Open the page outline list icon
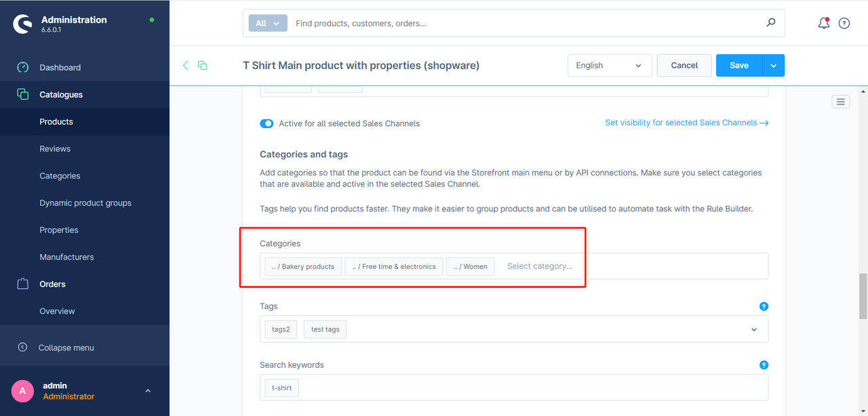The image size is (868, 416). tap(840, 102)
